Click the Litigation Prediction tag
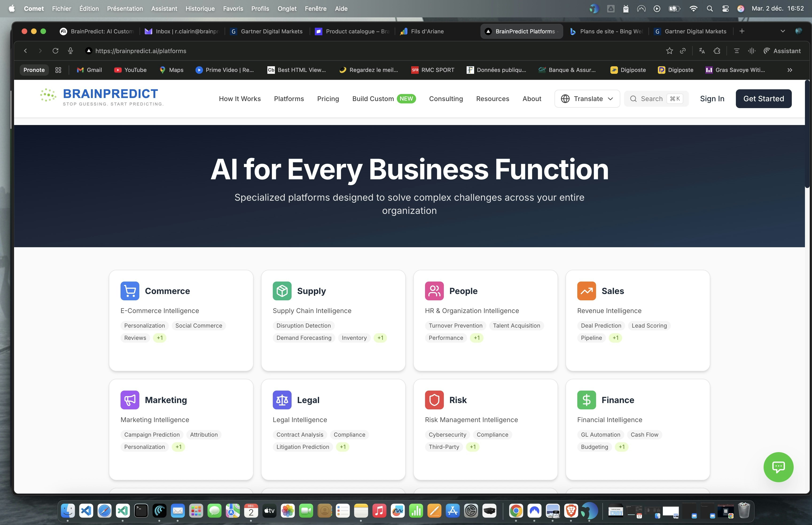 click(303, 447)
